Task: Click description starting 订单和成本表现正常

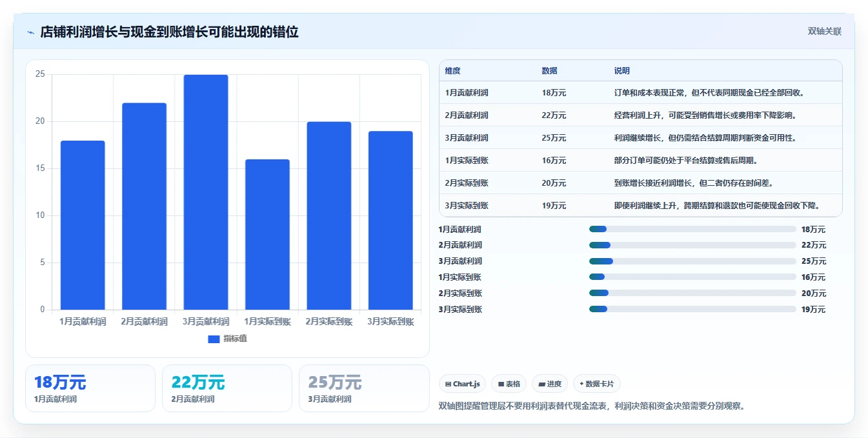Action: point(710,93)
